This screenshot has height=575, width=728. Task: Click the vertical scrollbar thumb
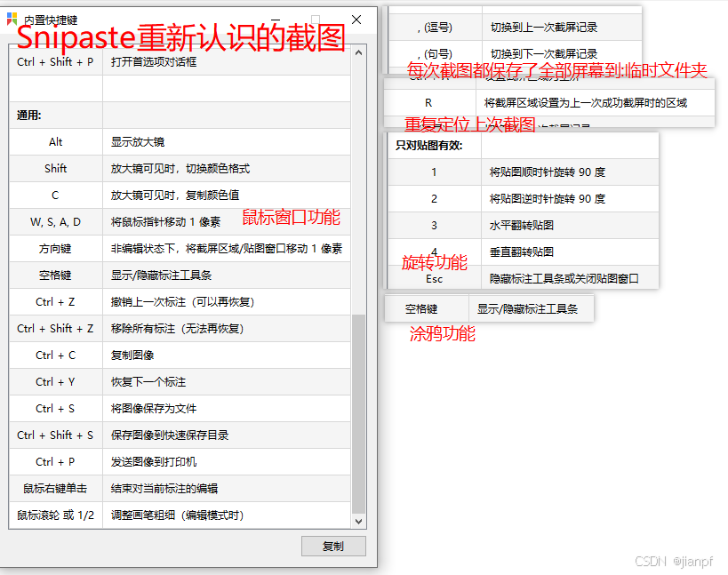[358, 414]
